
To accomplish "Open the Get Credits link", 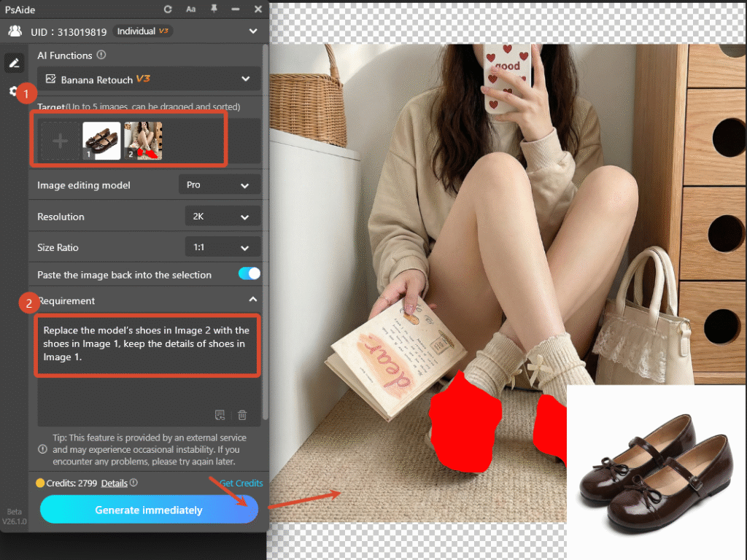I will pos(241,483).
